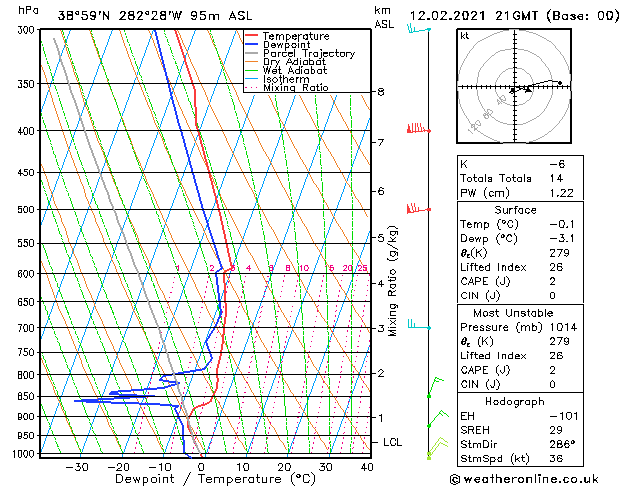Click the date 12.02.2021 21GMT header

pos(474,16)
